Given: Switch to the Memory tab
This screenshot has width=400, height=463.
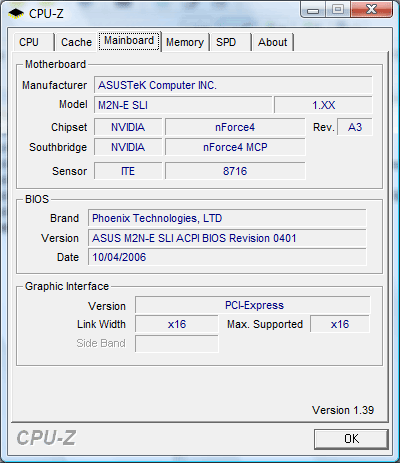Looking at the screenshot, I should pos(185,42).
